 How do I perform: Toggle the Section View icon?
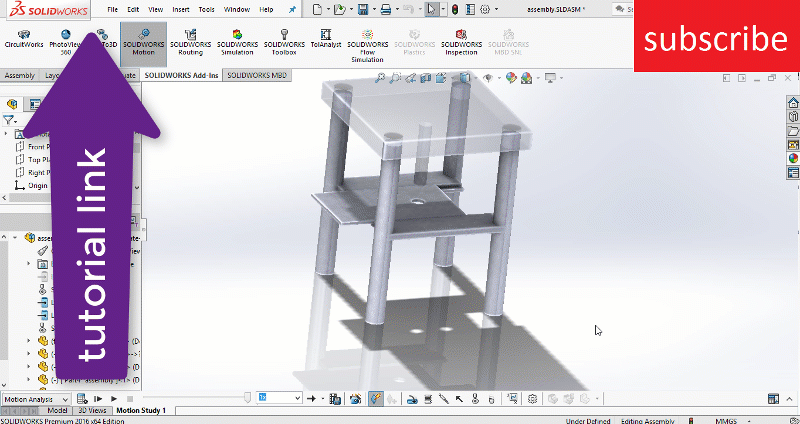pos(426,78)
